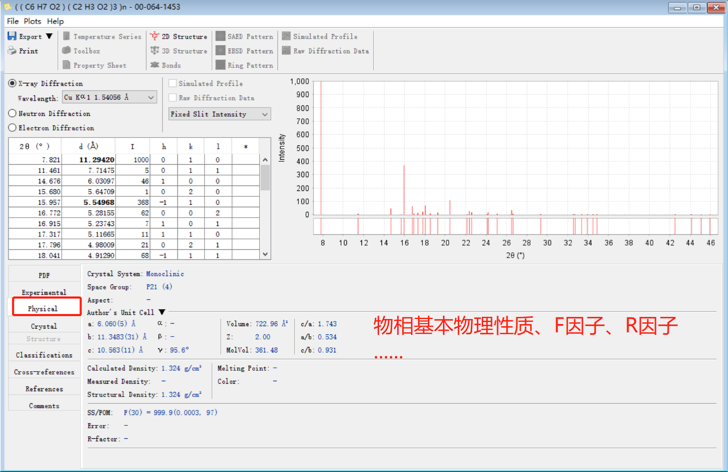Click the Print icon

12,51
